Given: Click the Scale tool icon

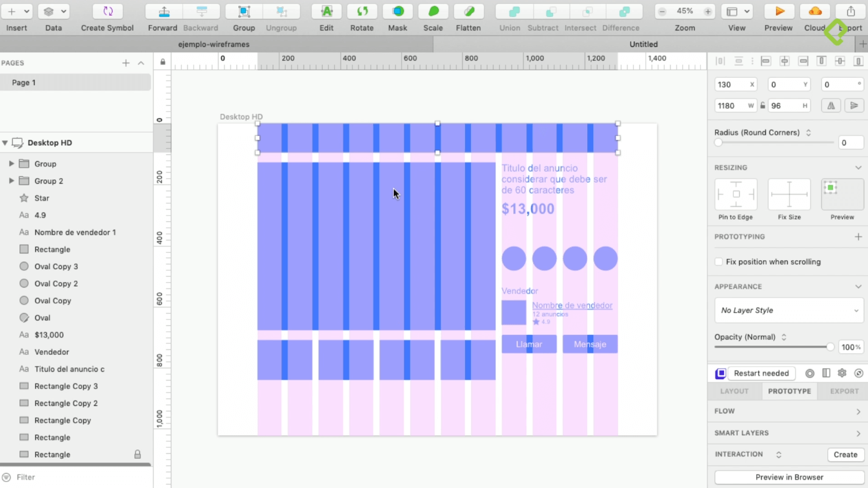Looking at the screenshot, I should (433, 12).
